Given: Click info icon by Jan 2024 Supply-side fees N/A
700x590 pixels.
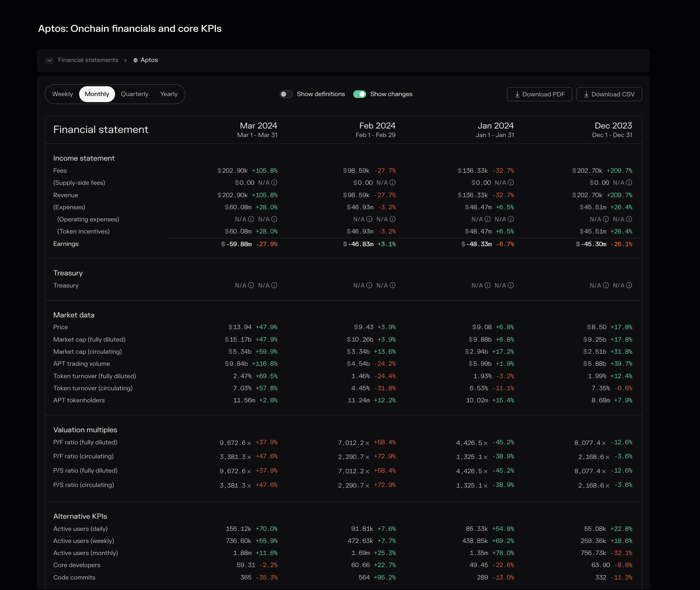Looking at the screenshot, I should [510, 183].
